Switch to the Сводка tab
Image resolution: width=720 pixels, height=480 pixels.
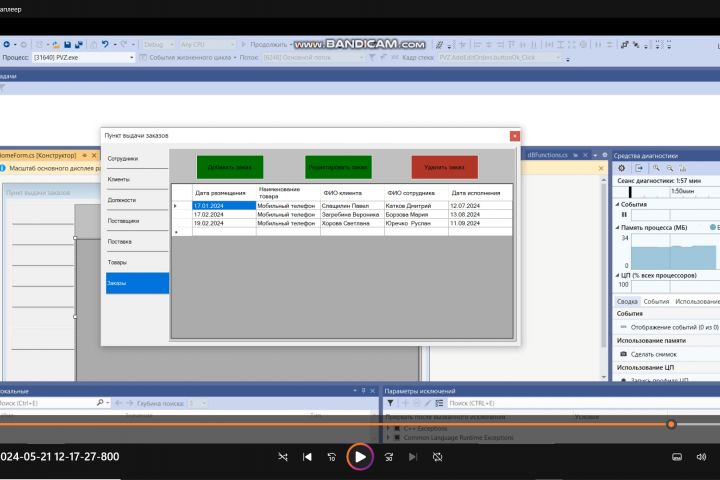tap(627, 301)
